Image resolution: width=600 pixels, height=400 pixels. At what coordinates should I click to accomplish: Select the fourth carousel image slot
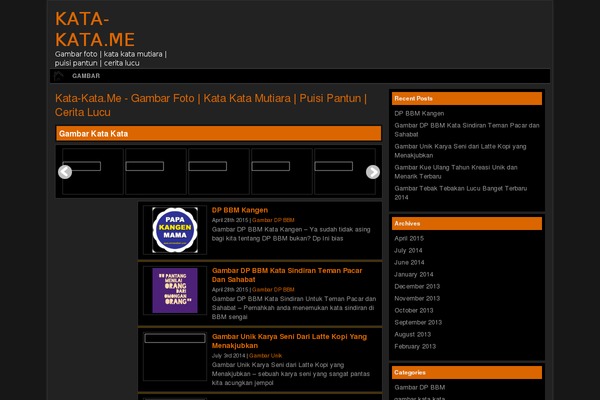pyautogui.click(x=282, y=171)
